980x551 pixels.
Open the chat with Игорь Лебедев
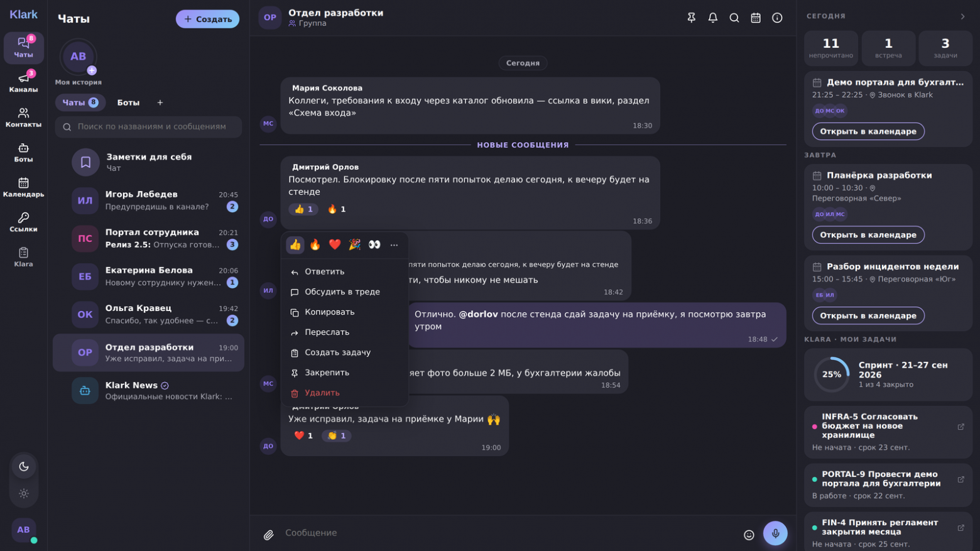[148, 200]
